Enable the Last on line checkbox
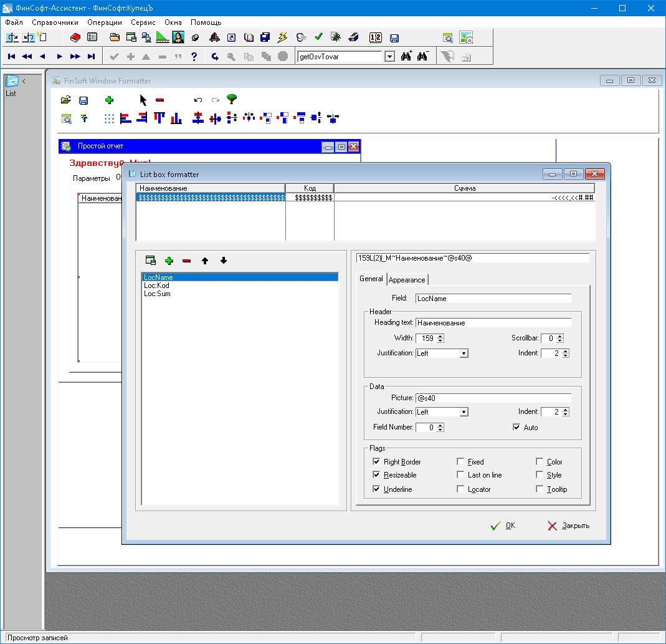This screenshot has width=666, height=644. tap(460, 475)
